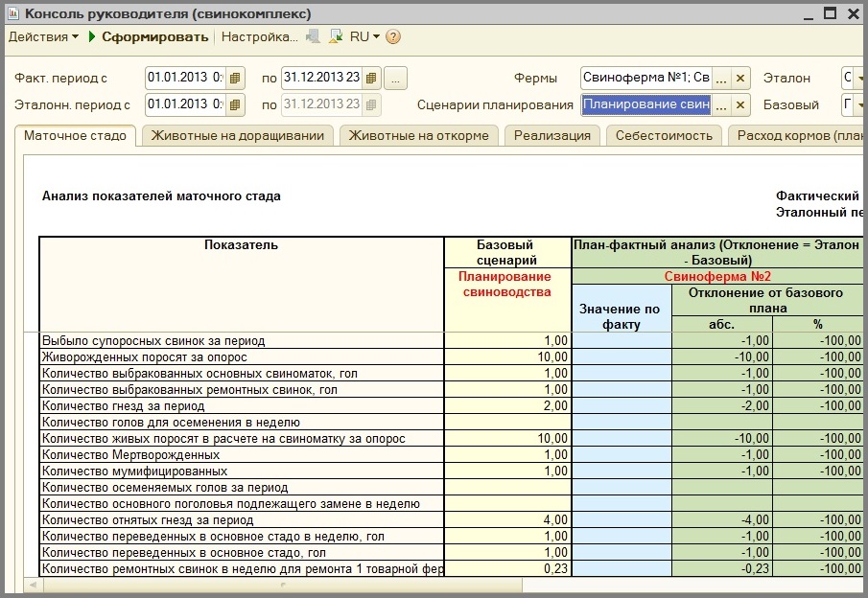
Task: Open the Животные на доращивании tab
Action: tap(238, 135)
